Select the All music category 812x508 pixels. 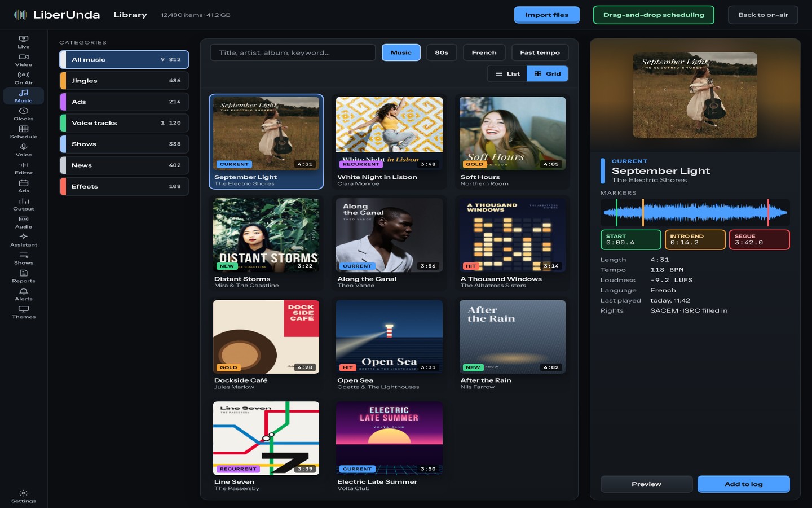[124, 59]
